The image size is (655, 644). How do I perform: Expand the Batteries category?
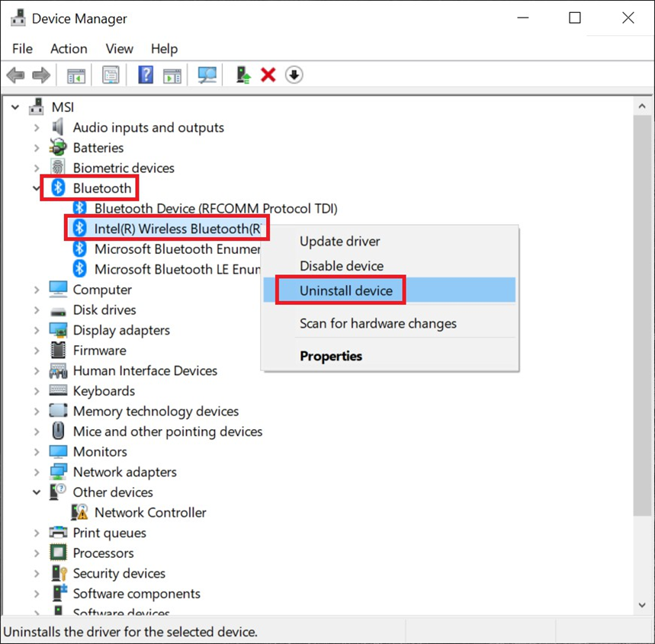click(37, 147)
